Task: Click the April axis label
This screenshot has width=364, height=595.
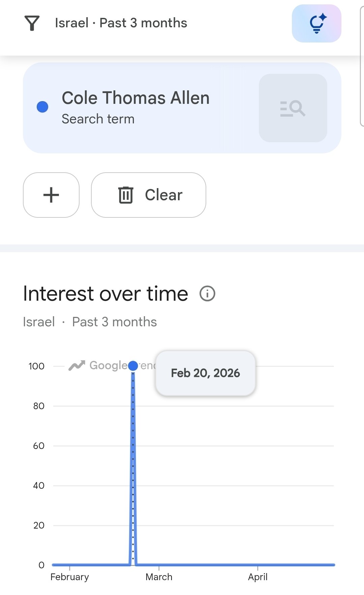Action: tap(257, 577)
